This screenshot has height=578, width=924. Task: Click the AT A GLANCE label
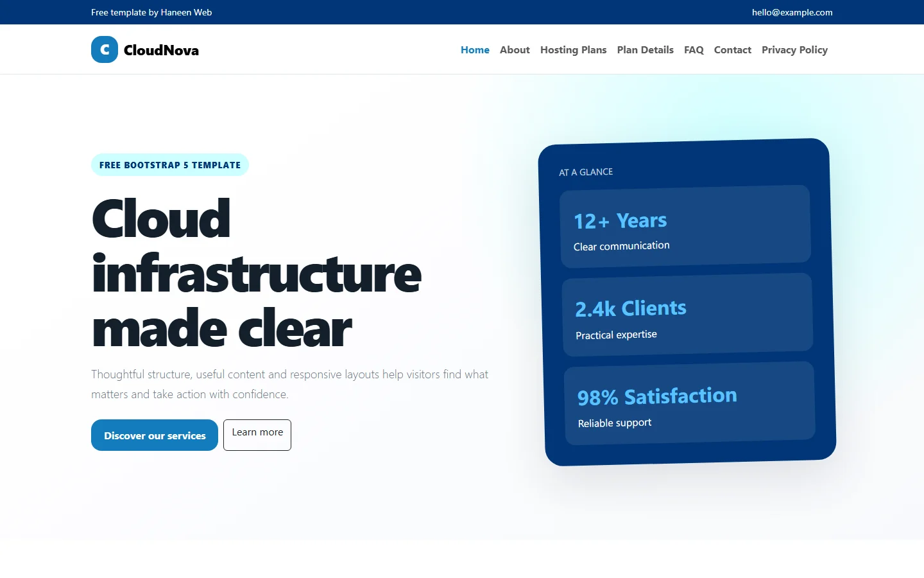point(586,172)
